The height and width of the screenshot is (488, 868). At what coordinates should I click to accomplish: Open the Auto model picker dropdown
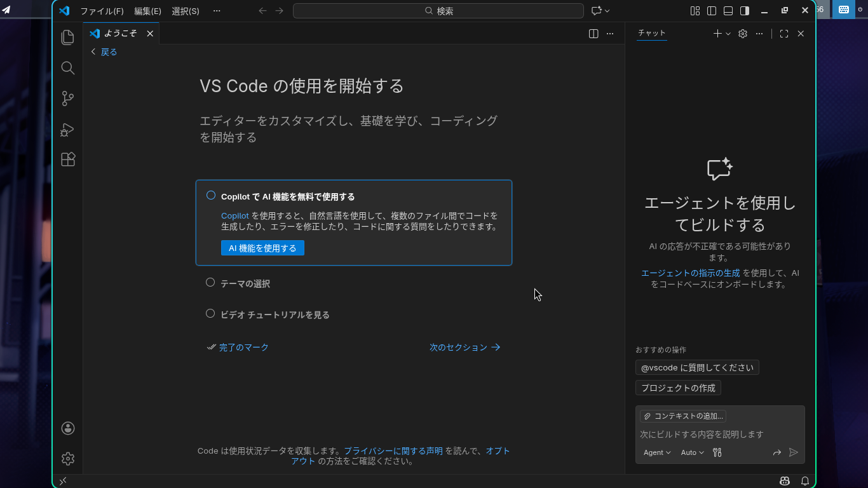(692, 452)
